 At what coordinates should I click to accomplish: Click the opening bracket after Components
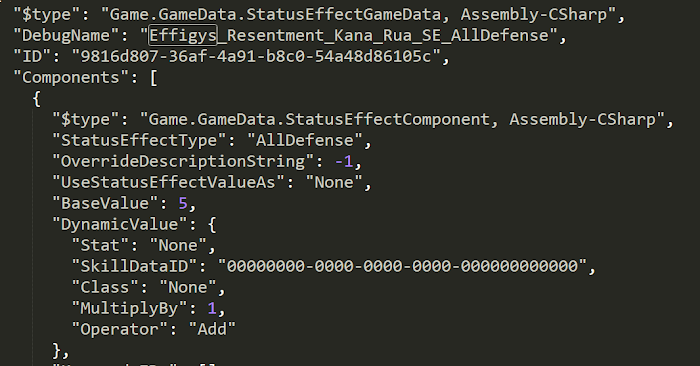click(154, 78)
